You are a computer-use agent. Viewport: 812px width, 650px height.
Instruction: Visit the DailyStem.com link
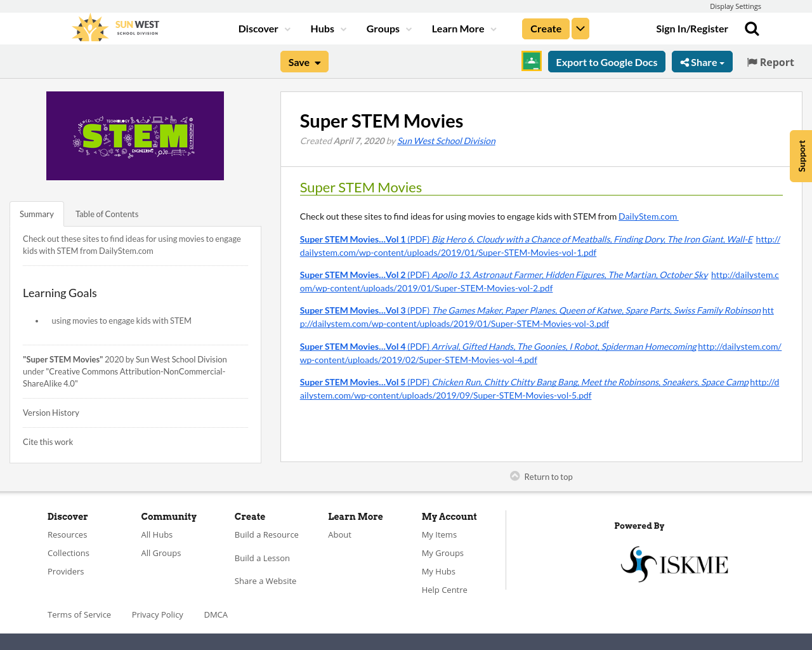point(647,216)
